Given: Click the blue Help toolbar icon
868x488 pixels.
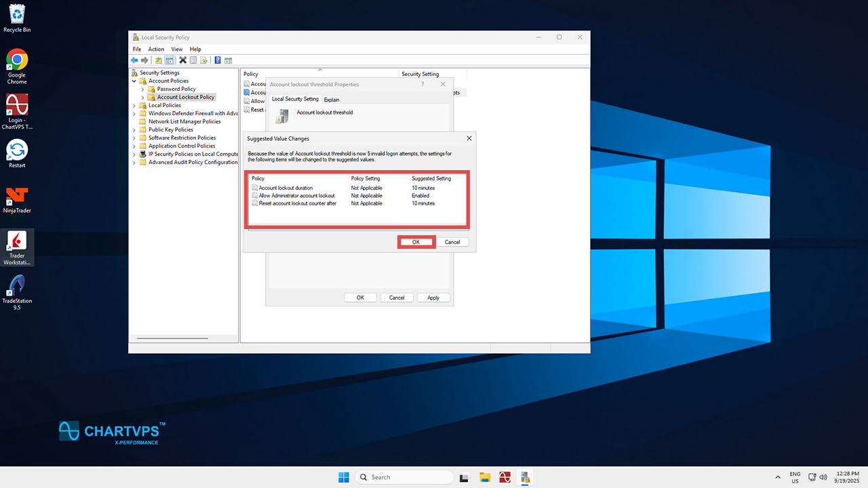Looking at the screenshot, I should [x=218, y=60].
